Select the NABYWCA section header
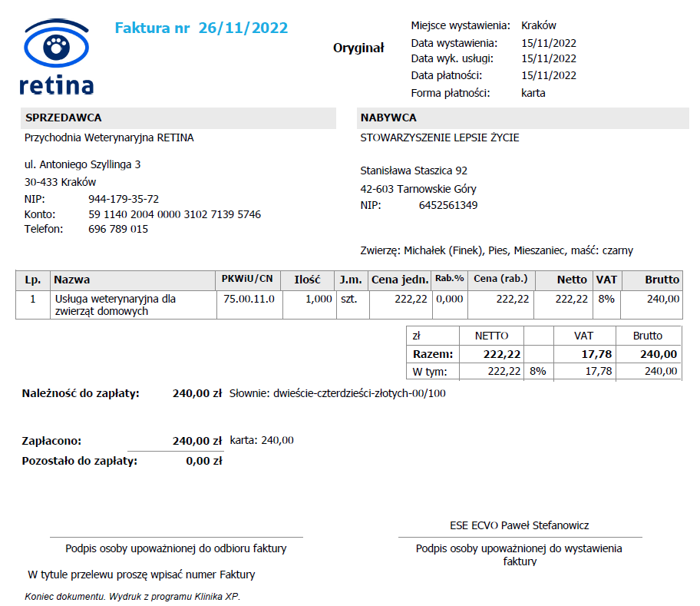Screen dimensions: 700x606 [x=389, y=118]
